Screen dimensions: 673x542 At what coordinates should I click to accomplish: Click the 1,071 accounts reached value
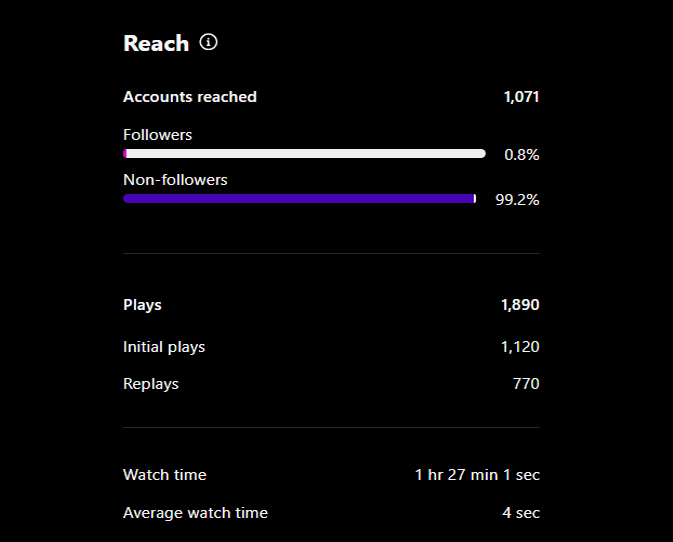[x=521, y=97]
